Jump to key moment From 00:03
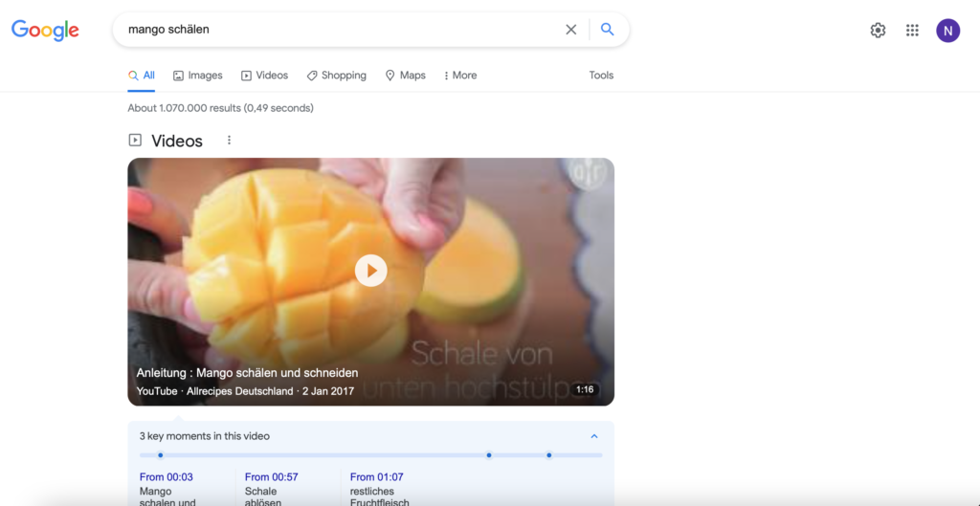The width and height of the screenshot is (980, 506). tap(167, 476)
